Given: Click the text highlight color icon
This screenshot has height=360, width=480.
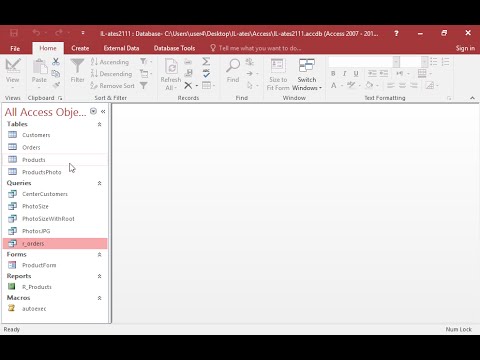Looking at the screenshot, I should pyautogui.click(x=351, y=86).
